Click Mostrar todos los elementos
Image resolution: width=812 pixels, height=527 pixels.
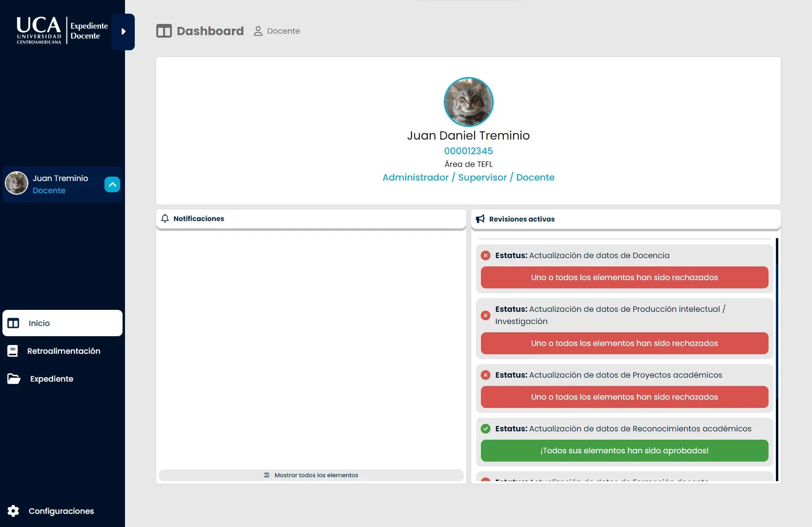pos(311,475)
